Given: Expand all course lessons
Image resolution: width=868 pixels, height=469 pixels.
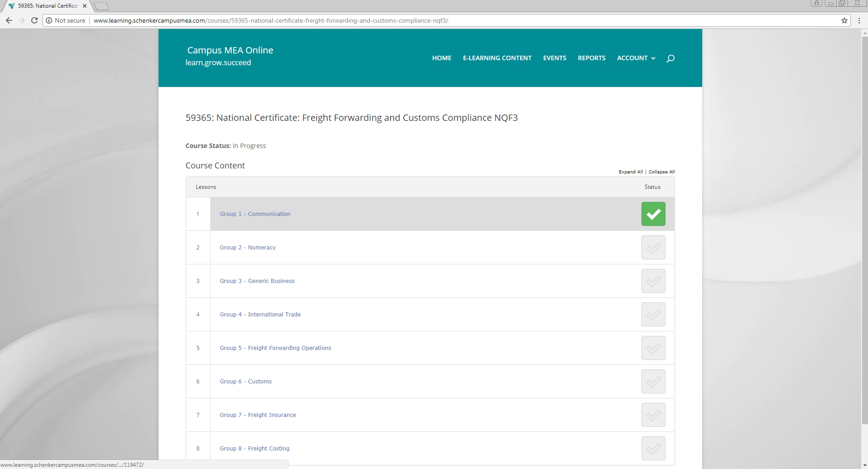Looking at the screenshot, I should (x=631, y=172).
